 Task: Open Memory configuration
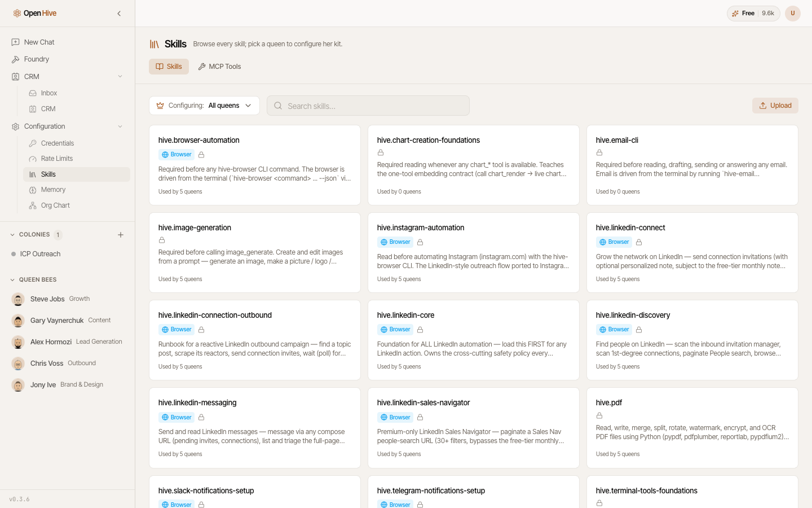(x=76, y=190)
